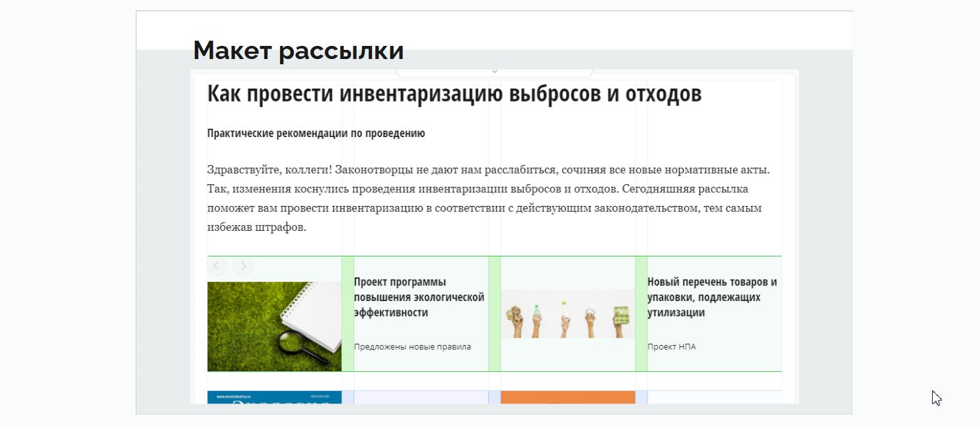Click the green divider strip between article columns
The height and width of the screenshot is (427, 980).
[x=346, y=314]
